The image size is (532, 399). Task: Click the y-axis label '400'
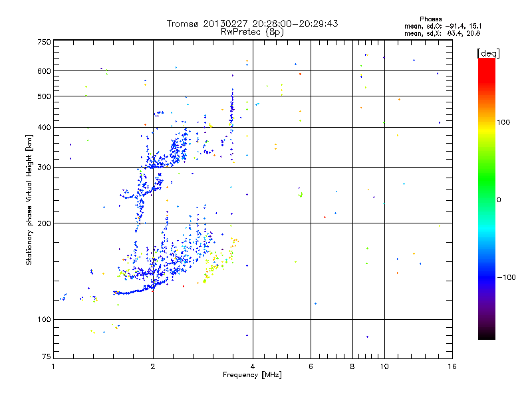pos(44,128)
